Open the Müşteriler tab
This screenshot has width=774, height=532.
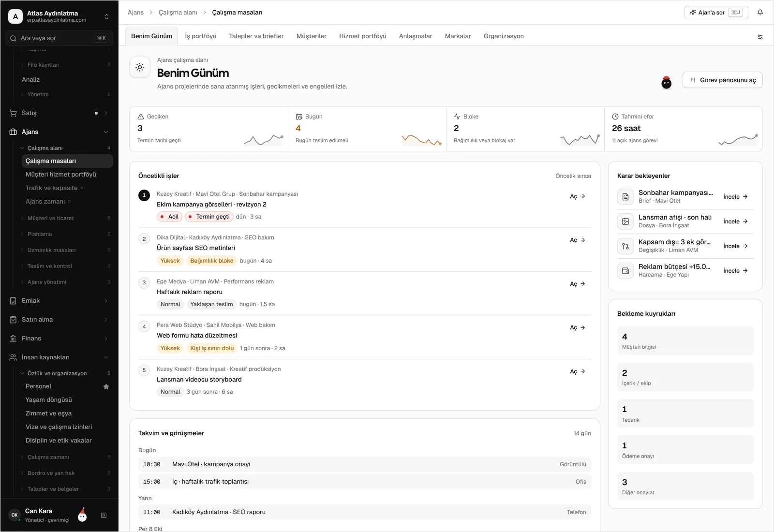pos(312,36)
